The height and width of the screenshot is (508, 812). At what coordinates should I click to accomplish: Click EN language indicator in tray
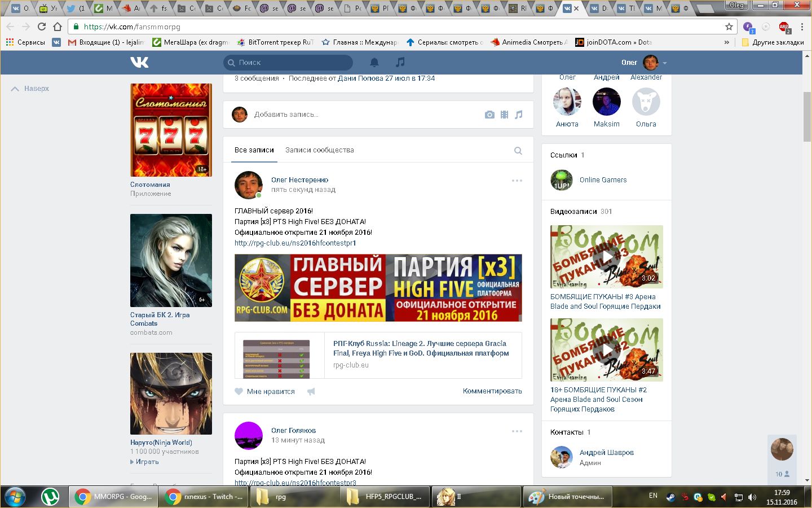pyautogui.click(x=653, y=496)
